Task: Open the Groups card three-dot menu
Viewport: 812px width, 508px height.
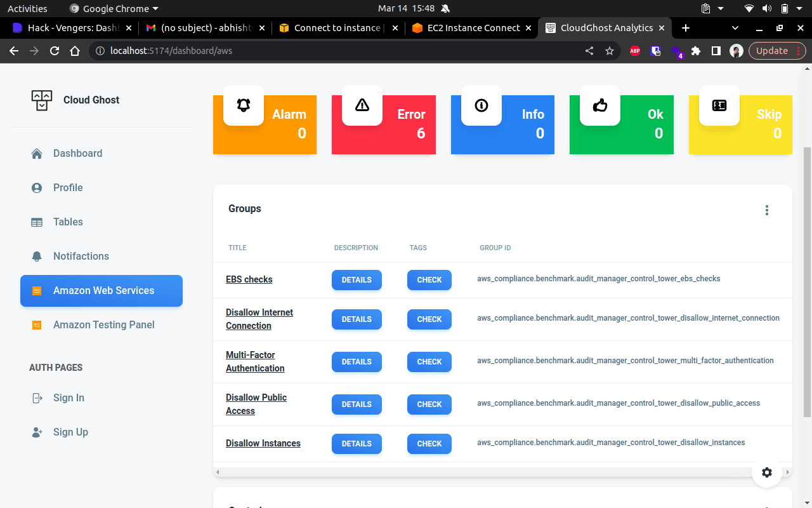Action: (767, 210)
